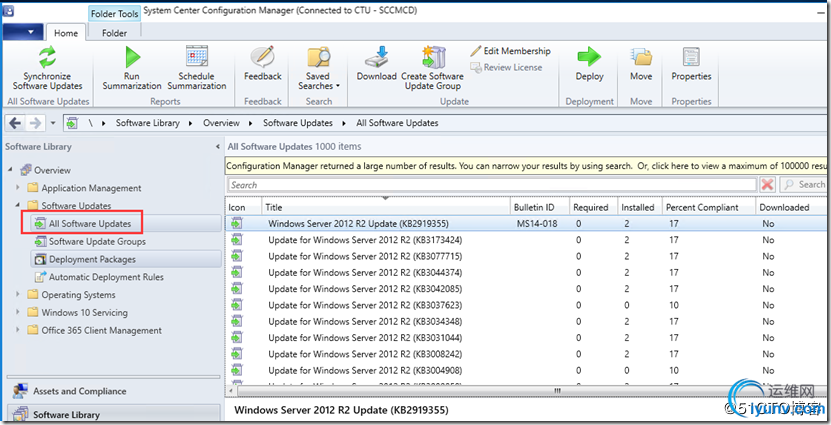Click the Forward navigation arrow

(35, 123)
